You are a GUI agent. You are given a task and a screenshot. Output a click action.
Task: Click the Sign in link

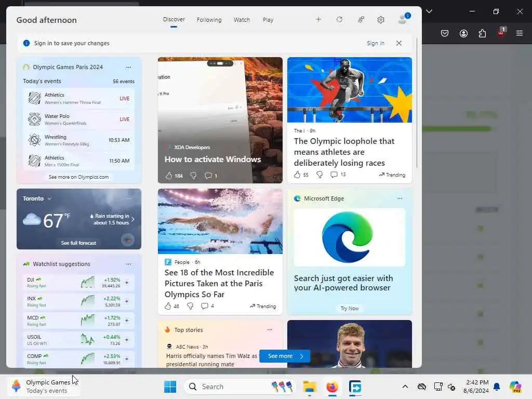pyautogui.click(x=376, y=43)
